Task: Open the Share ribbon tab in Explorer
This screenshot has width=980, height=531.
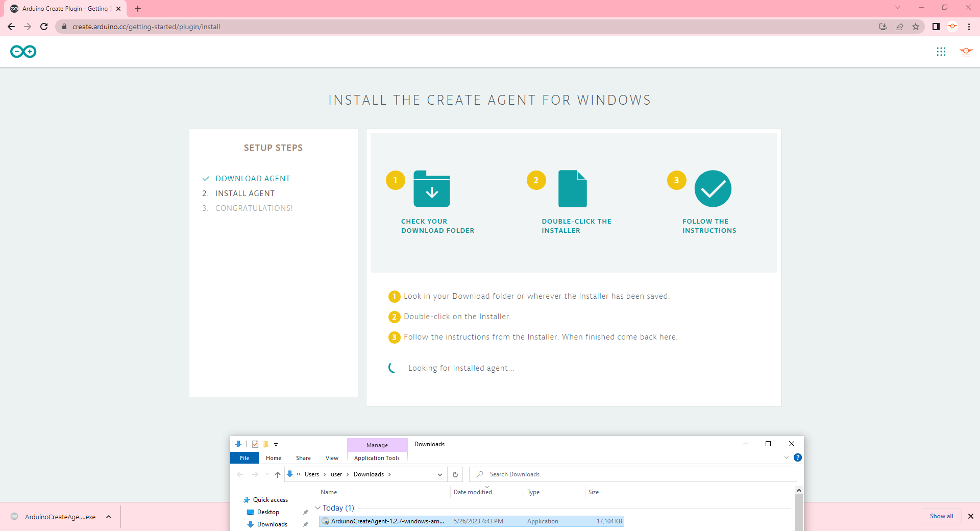Action: click(303, 458)
